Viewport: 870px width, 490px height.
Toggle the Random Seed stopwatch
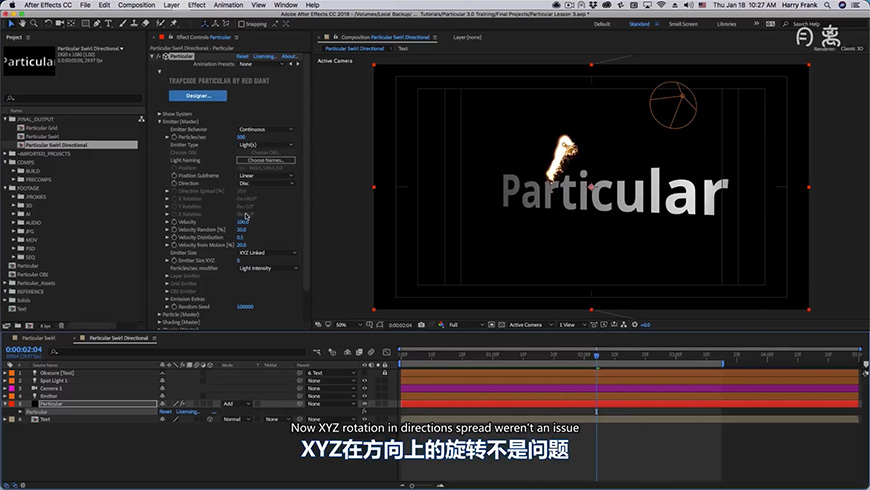pos(174,306)
